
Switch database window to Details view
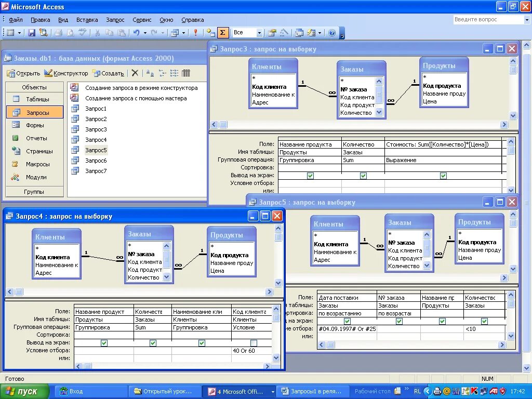[x=186, y=73]
